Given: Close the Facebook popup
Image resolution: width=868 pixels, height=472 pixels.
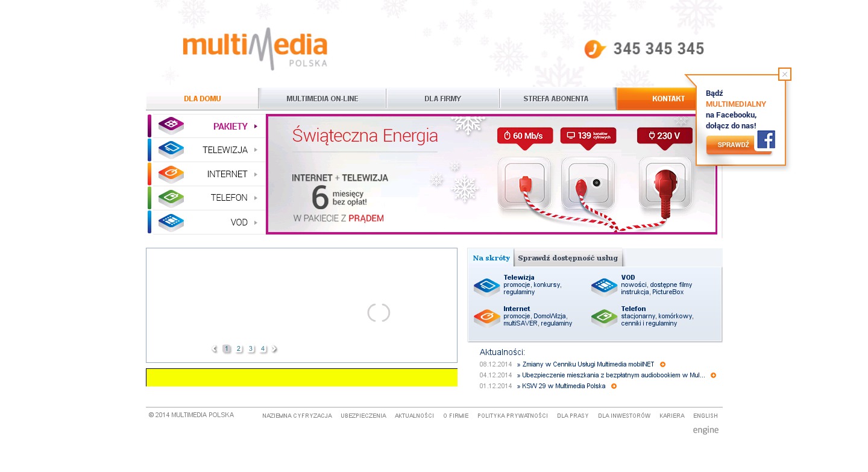Looking at the screenshot, I should [x=785, y=74].
